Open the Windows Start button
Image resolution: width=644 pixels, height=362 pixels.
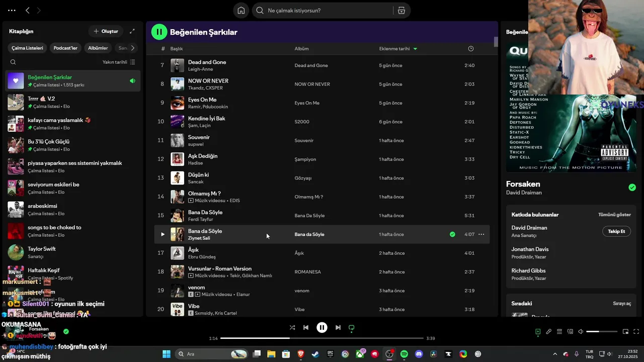pos(166,354)
